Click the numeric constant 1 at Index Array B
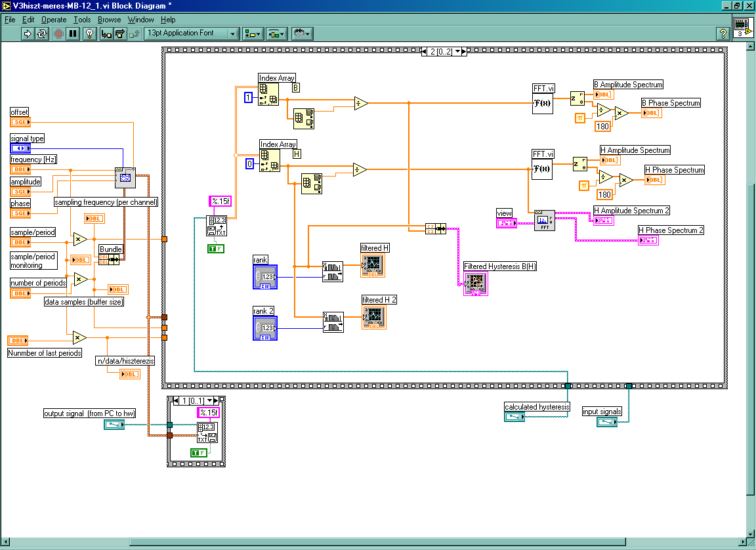Screen dimensions: 756x550 [248, 97]
